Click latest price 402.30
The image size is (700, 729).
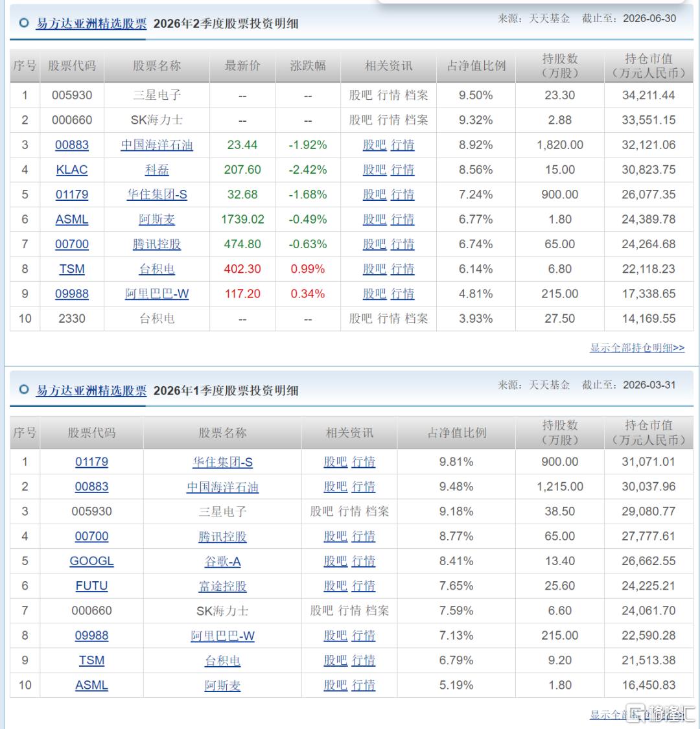(x=242, y=269)
